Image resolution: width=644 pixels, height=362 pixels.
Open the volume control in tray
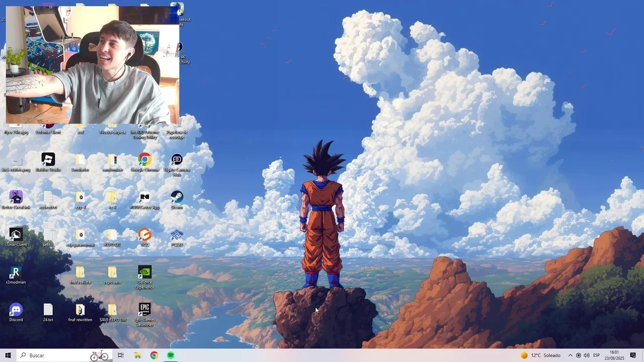(x=587, y=355)
